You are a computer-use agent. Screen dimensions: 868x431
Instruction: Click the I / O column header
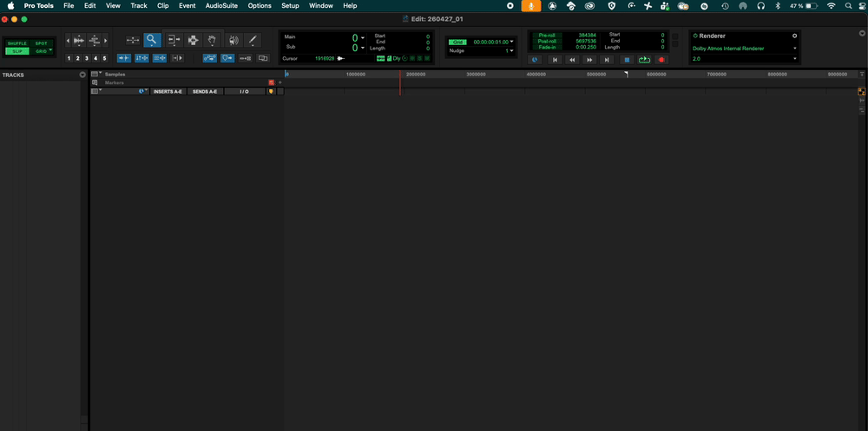244,91
